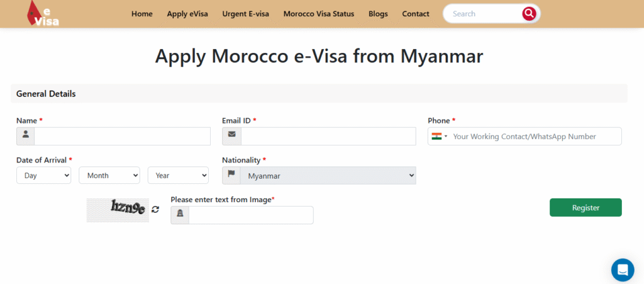
Task: Open the Urgent E-visa page
Action: coord(245,14)
